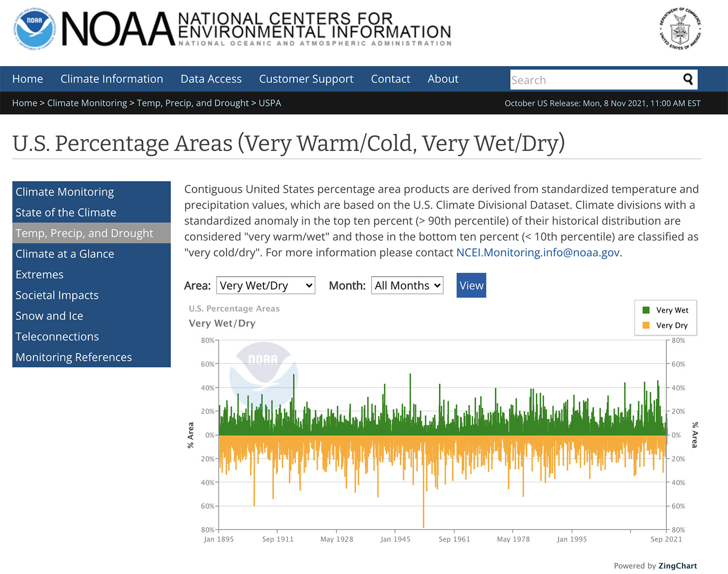Viewport: 728px width, 574px height.
Task: Open Teleconnections from the sidebar
Action: click(57, 337)
